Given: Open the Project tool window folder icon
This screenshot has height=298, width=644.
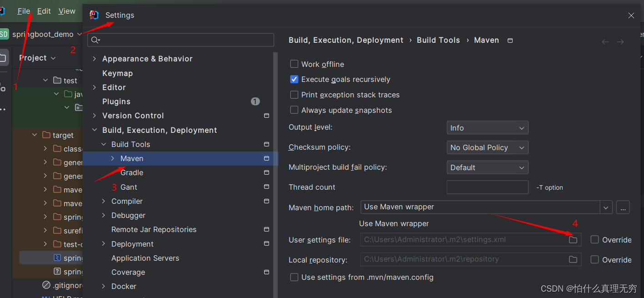Looking at the screenshot, I should [x=3, y=58].
